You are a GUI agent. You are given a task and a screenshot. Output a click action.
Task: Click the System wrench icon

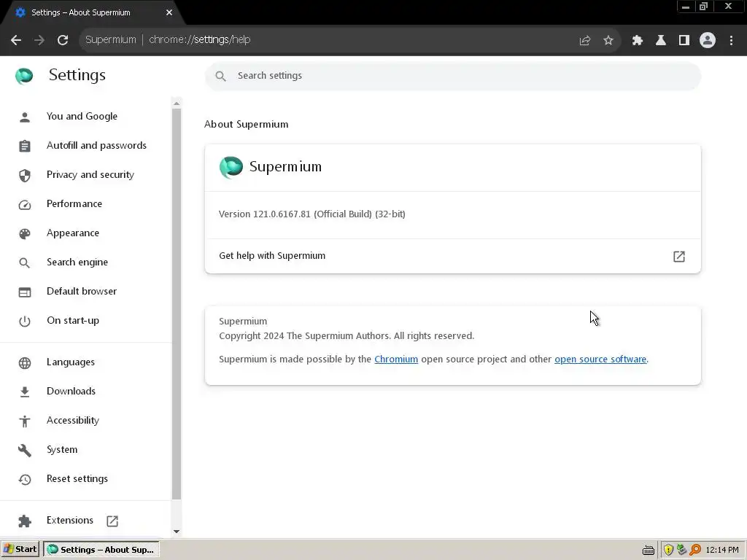tap(24, 450)
